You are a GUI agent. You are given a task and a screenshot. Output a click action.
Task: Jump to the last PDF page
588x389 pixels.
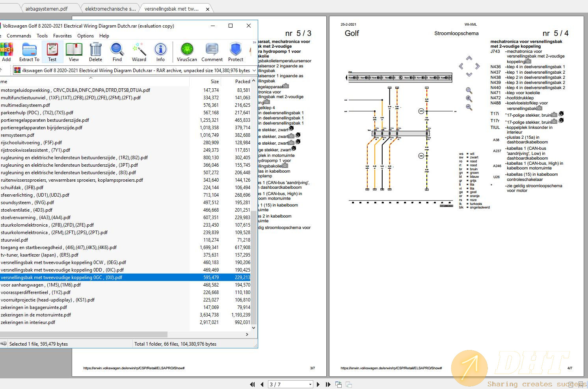pyautogui.click(x=328, y=384)
